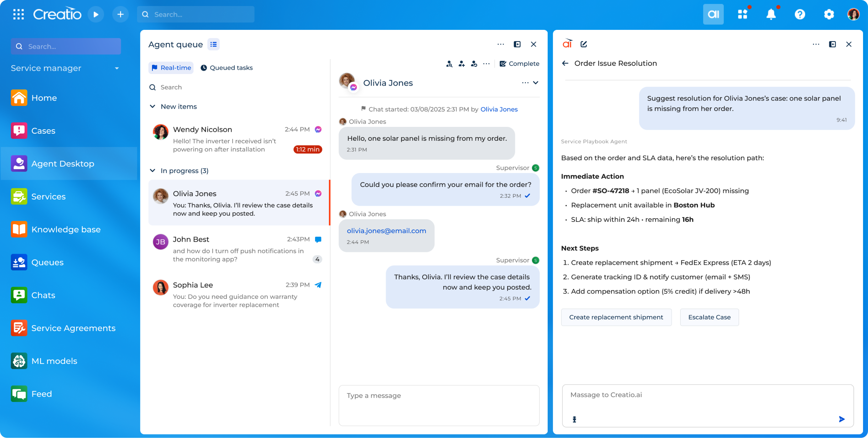This screenshot has width=868, height=440.
Task: Open the ML models section
Action: (x=54, y=361)
